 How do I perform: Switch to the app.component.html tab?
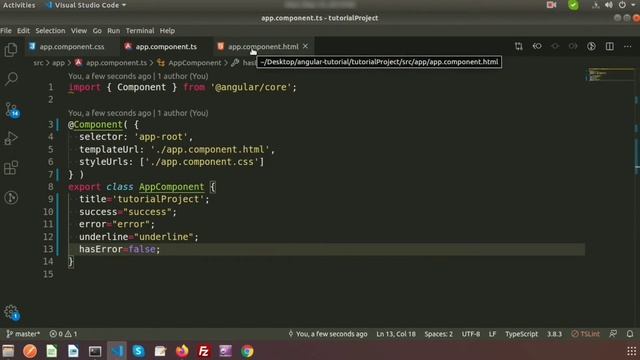pyautogui.click(x=263, y=47)
